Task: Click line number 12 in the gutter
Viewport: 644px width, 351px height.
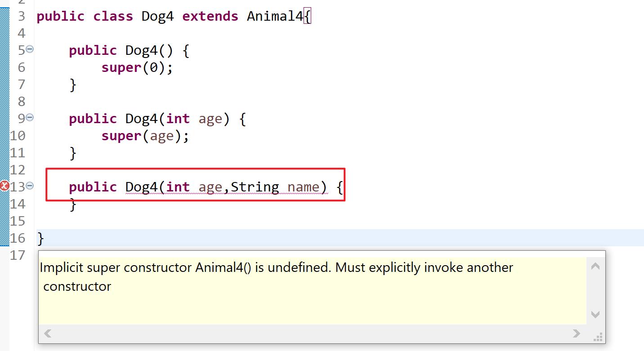Action: (x=18, y=169)
